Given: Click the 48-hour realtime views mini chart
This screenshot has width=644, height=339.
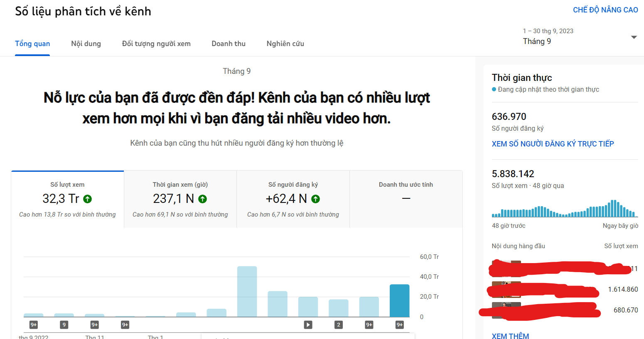Looking at the screenshot, I should tap(565, 209).
